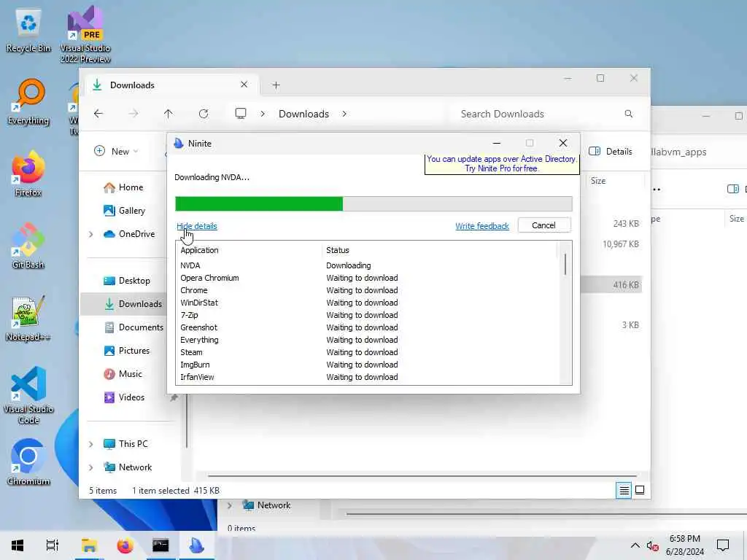This screenshot has height=560, width=747.
Task: Open the New dropdown in Explorer
Action: 116,152
